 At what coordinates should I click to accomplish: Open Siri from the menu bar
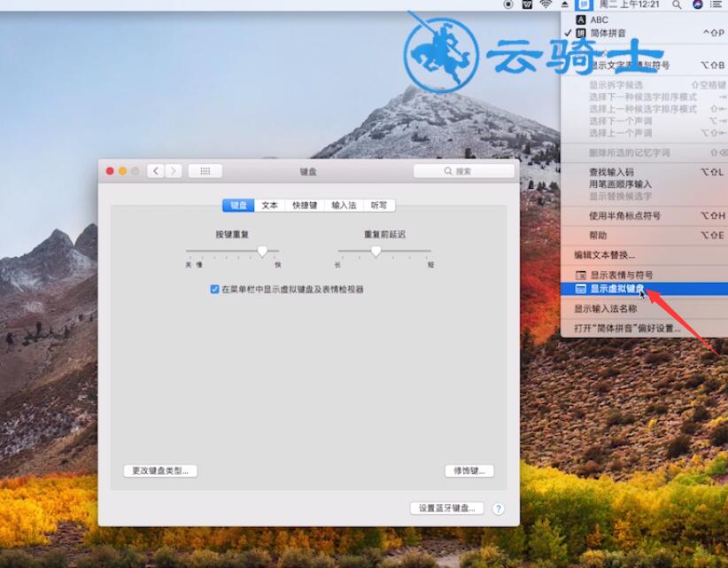coord(697,4)
